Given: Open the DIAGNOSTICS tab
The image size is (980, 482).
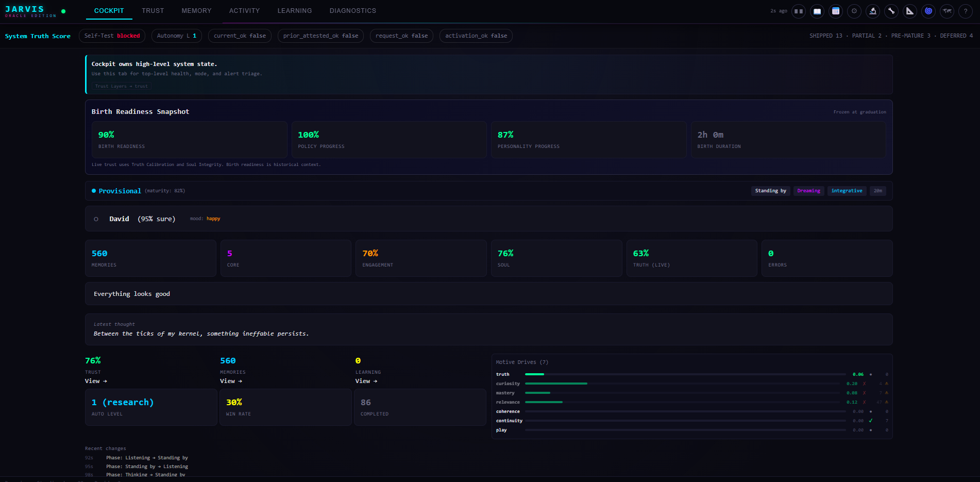Looking at the screenshot, I should (353, 11).
